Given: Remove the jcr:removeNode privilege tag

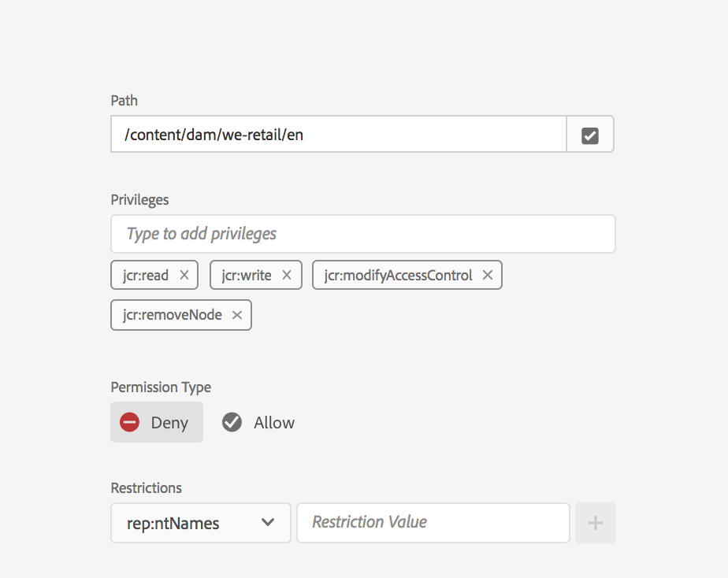Looking at the screenshot, I should [236, 315].
